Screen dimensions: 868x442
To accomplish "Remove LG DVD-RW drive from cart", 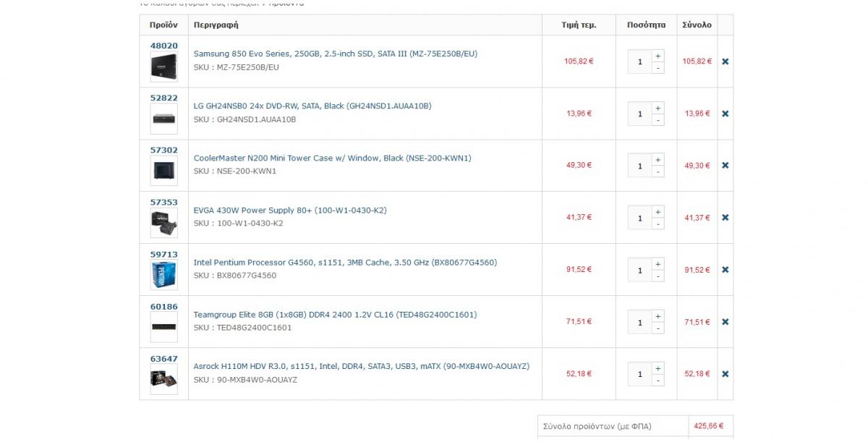I will click(x=725, y=114).
